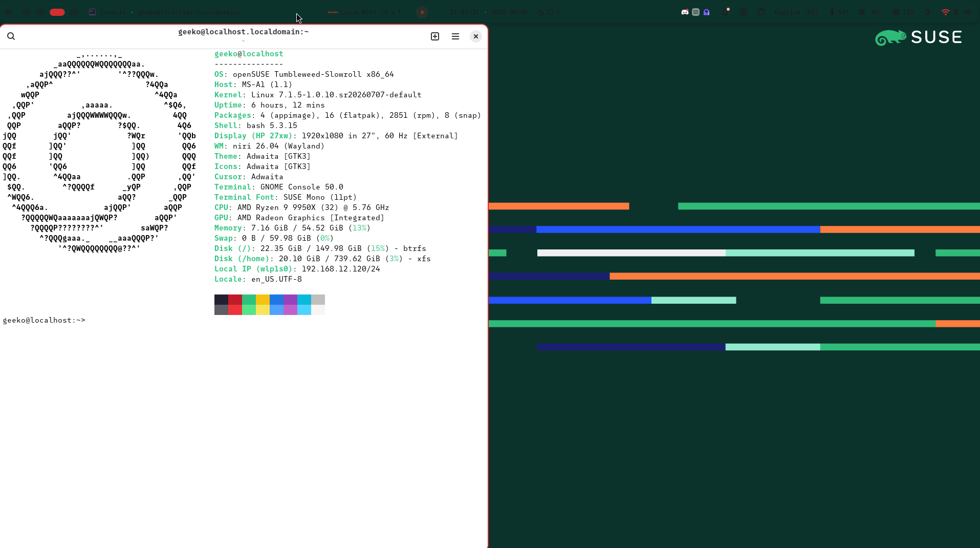The height and width of the screenshot is (548, 980).
Task: Click the Cursor line 'Adwaita'
Action: point(249,177)
